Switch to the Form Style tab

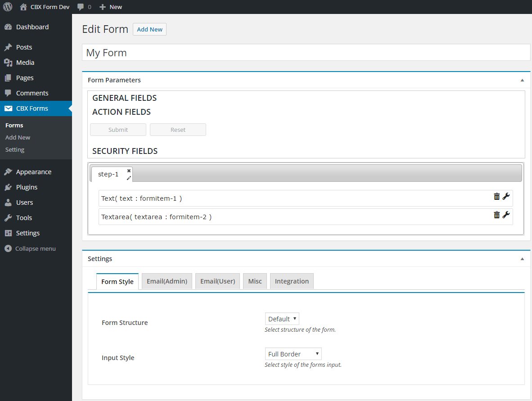point(117,282)
